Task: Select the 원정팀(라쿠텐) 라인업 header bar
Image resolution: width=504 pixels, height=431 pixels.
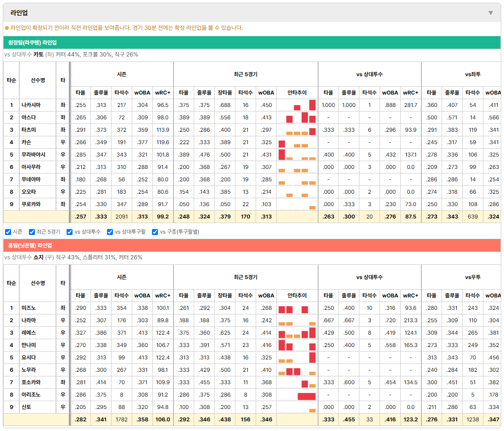Action: (252, 42)
